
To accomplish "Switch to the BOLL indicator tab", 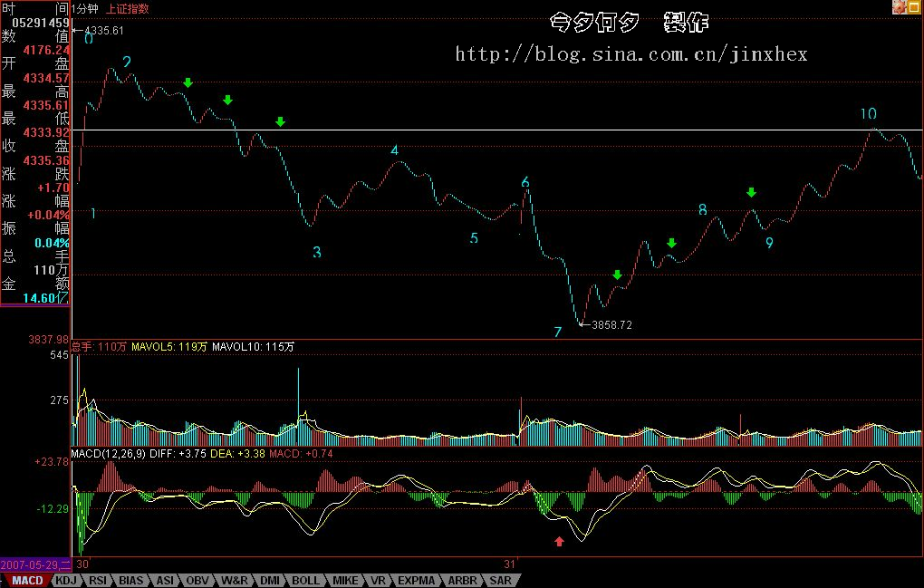I will [307, 580].
